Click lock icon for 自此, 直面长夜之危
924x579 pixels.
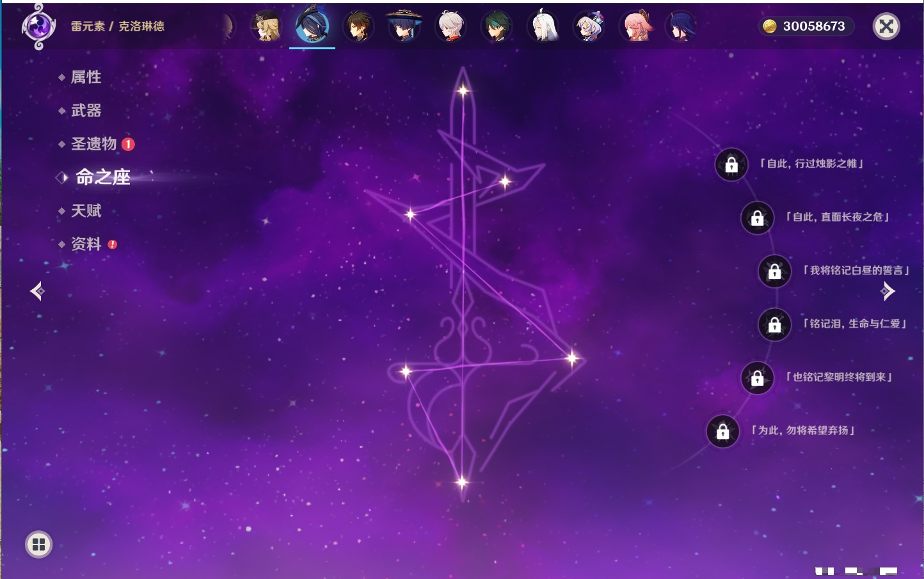[757, 218]
